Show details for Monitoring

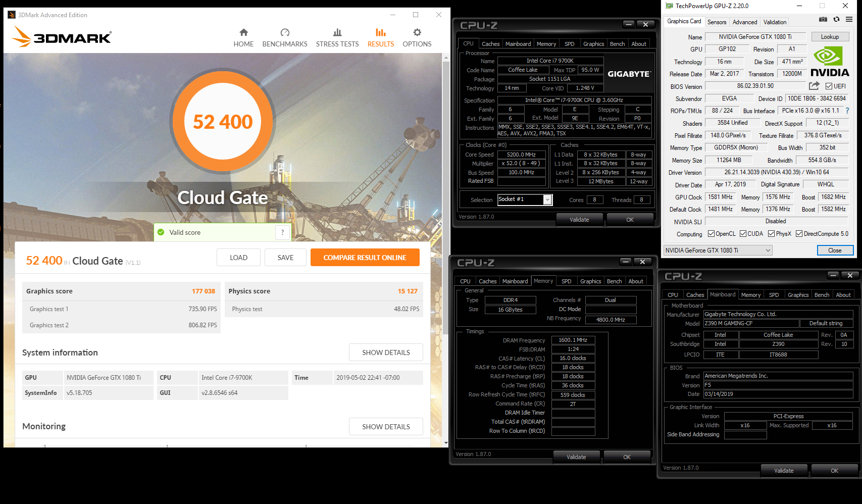point(386,427)
